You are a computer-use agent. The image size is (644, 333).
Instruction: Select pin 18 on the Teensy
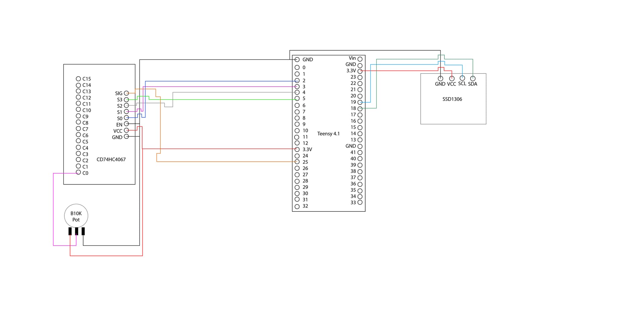360,108
